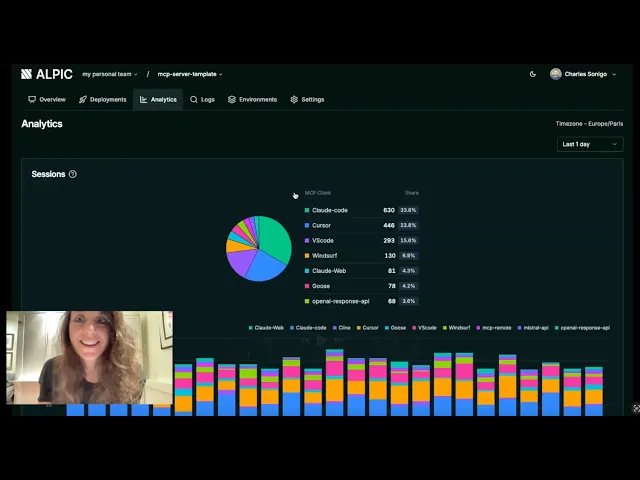Select the Claude-code row in table

(362, 210)
